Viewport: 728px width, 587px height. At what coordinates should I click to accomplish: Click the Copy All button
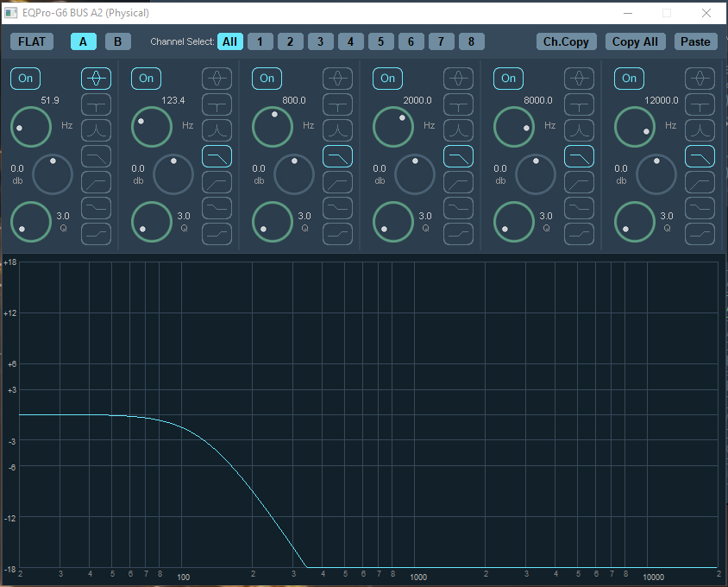[635, 41]
